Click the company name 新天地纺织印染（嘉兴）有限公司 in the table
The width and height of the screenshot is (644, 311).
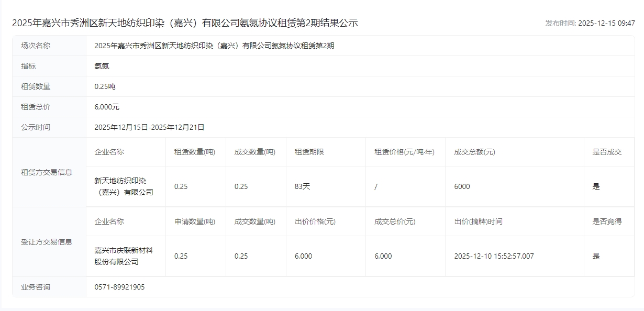click(124, 186)
